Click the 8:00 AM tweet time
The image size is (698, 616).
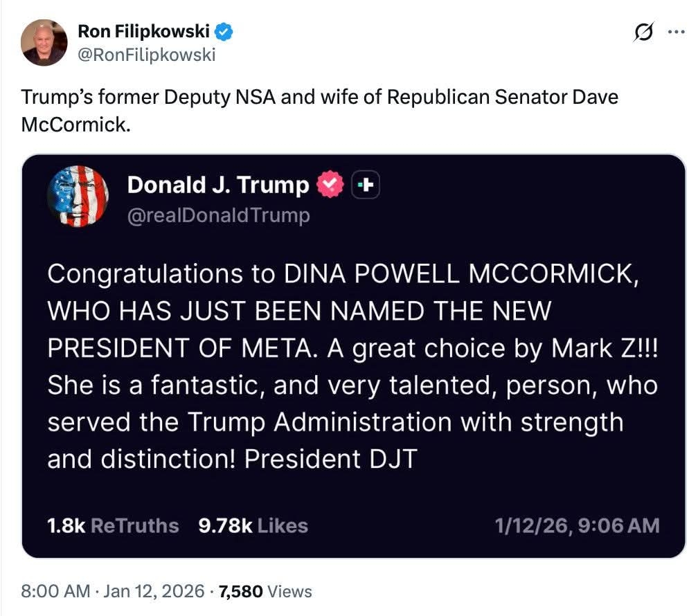coord(55,592)
